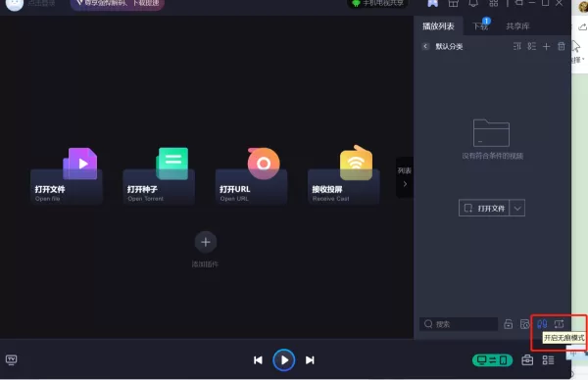Click the round plus 添加插件 button
Screen dimensions: 588x380
point(206,242)
